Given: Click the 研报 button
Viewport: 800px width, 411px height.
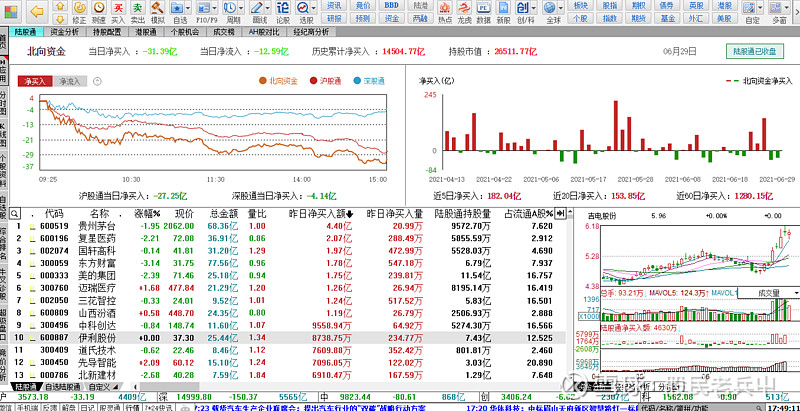Looking at the screenshot, I should [x=334, y=18].
